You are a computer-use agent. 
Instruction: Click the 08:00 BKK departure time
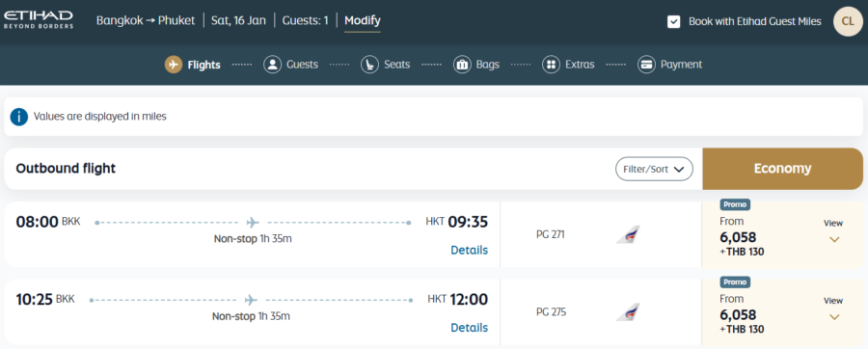(x=48, y=223)
